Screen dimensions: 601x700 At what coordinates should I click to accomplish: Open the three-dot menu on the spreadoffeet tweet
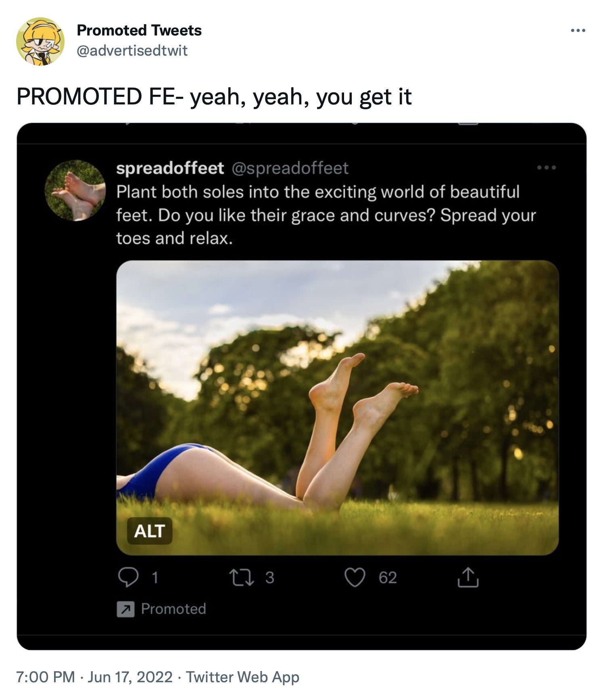point(547,167)
